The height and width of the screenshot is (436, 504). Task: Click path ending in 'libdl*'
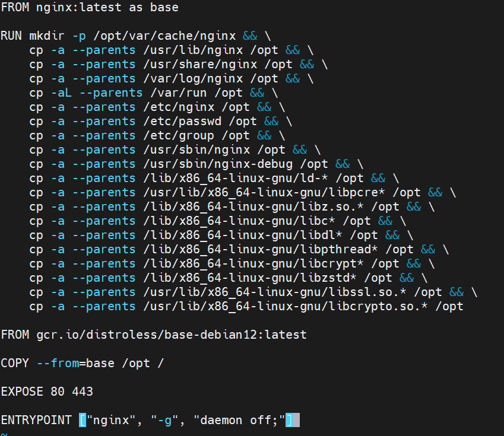click(x=243, y=235)
